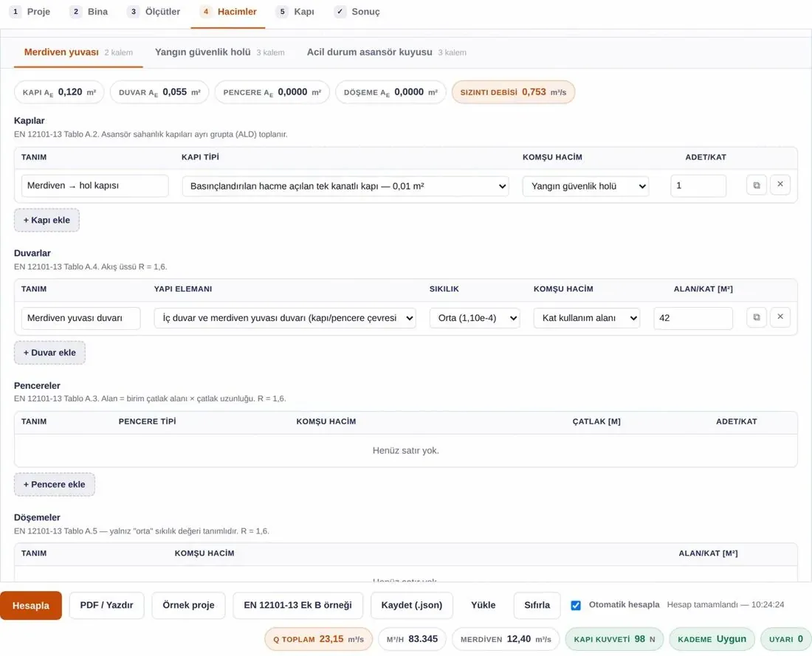812x656 pixels.
Task: Open the wall's Kat kullanım alanı dropdown
Action: coord(587,318)
